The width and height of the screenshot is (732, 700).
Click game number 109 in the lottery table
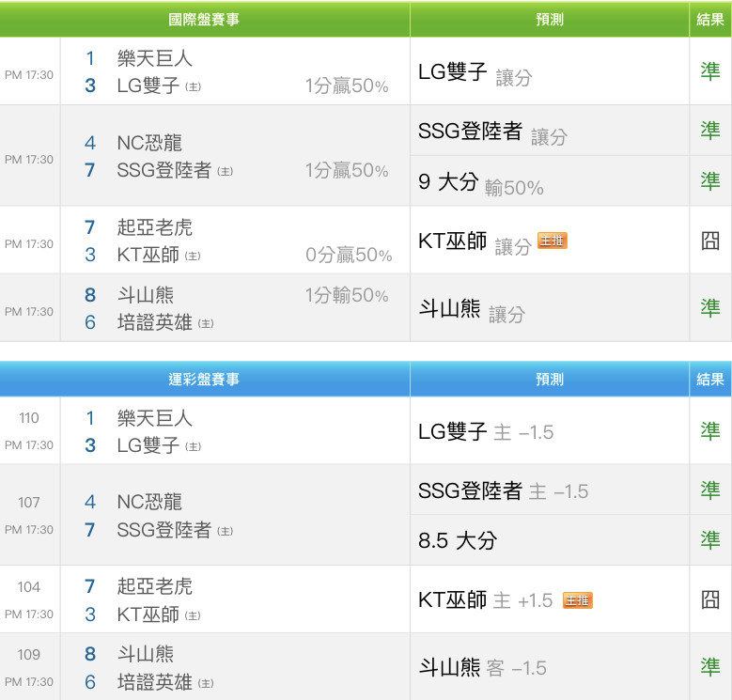(x=29, y=654)
